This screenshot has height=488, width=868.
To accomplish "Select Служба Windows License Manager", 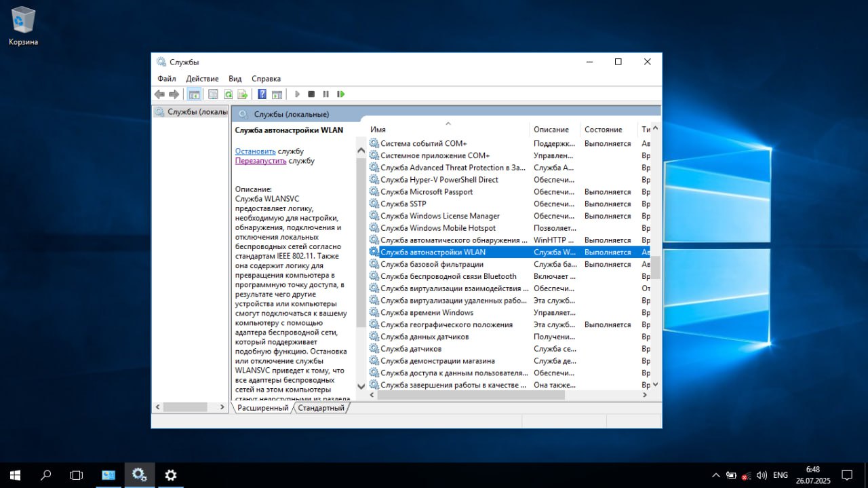I will point(509,216).
